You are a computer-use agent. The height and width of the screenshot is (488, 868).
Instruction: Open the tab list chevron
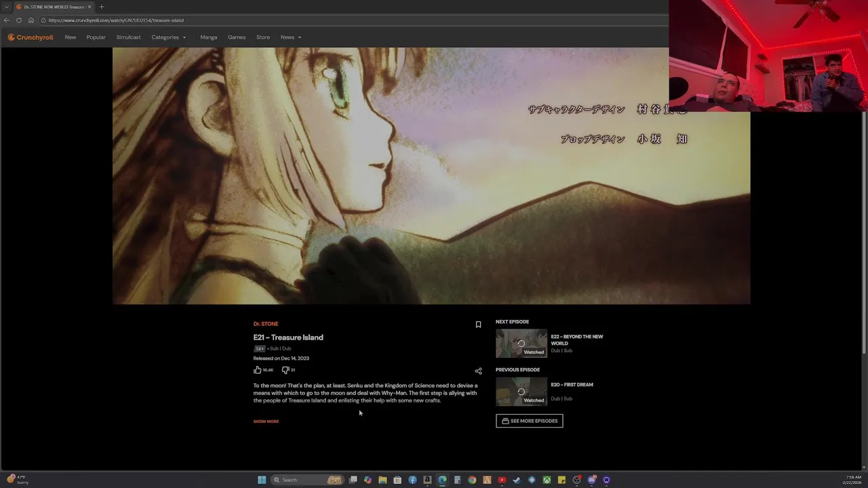tap(6, 7)
